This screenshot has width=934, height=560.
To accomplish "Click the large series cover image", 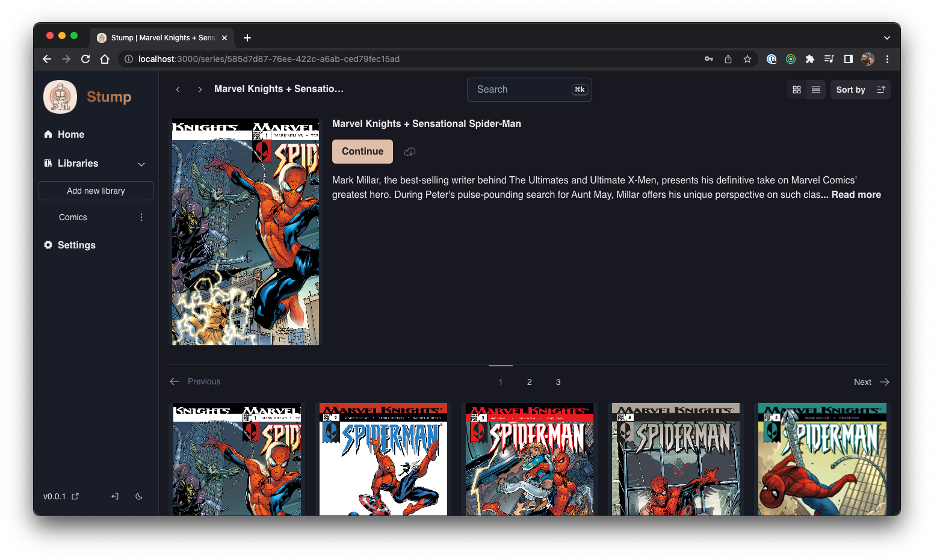I will point(246,232).
